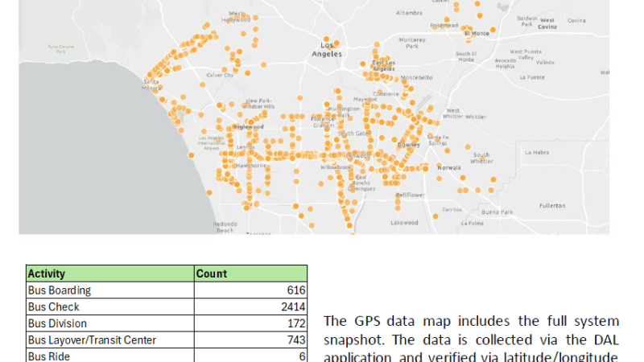Select the Alhambra label on the map
644x362 pixels.
408,14
